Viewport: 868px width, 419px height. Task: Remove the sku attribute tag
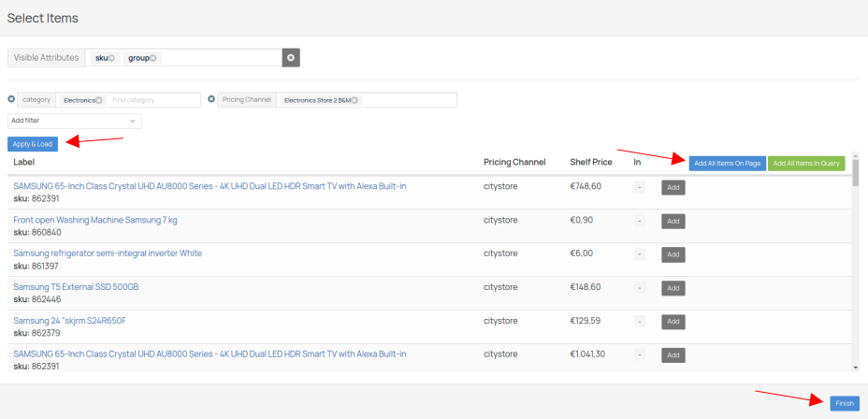pyautogui.click(x=111, y=58)
